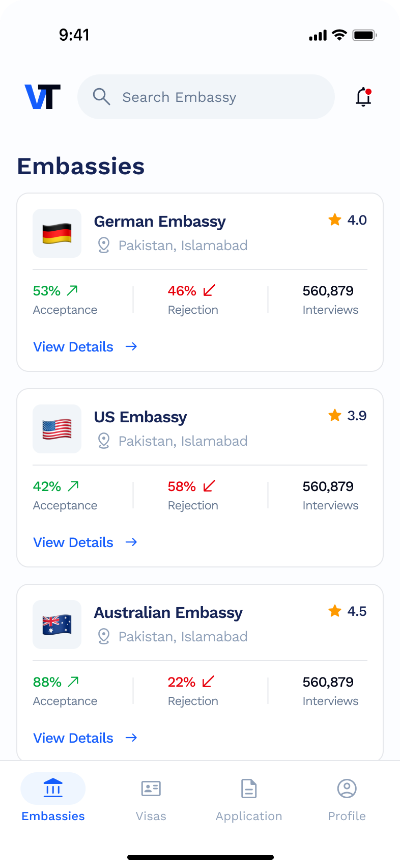Click the green acceptance trend arrow for US Embassy

tap(73, 485)
